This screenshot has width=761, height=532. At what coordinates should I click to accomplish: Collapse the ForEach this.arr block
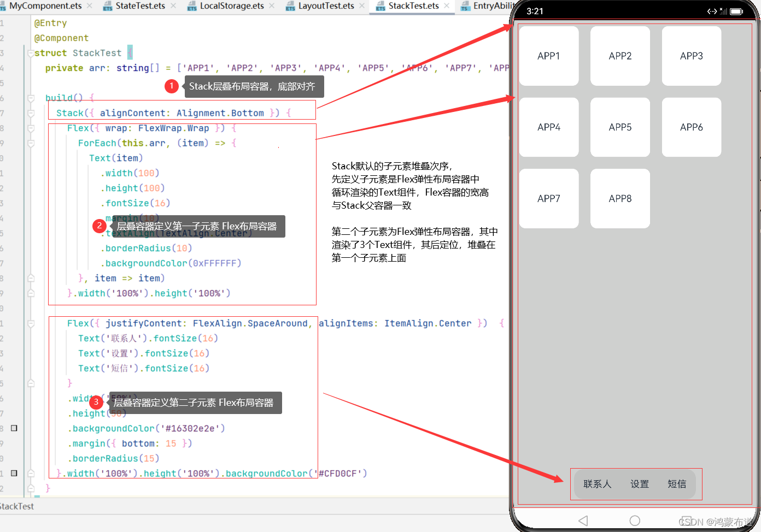coord(31,144)
